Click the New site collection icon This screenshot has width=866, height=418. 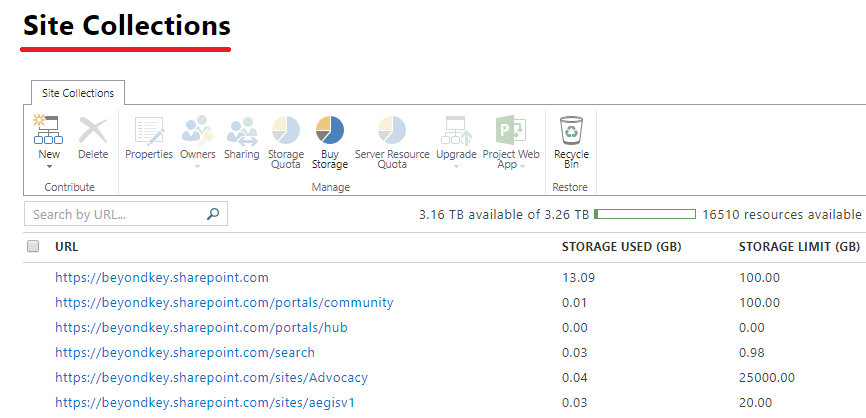(48, 130)
